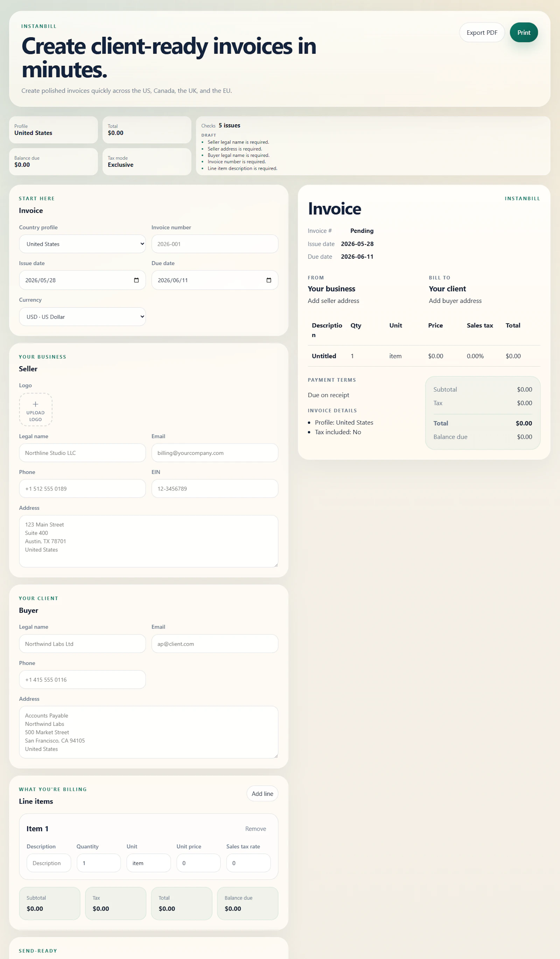Focus the Invoice number field

215,244
